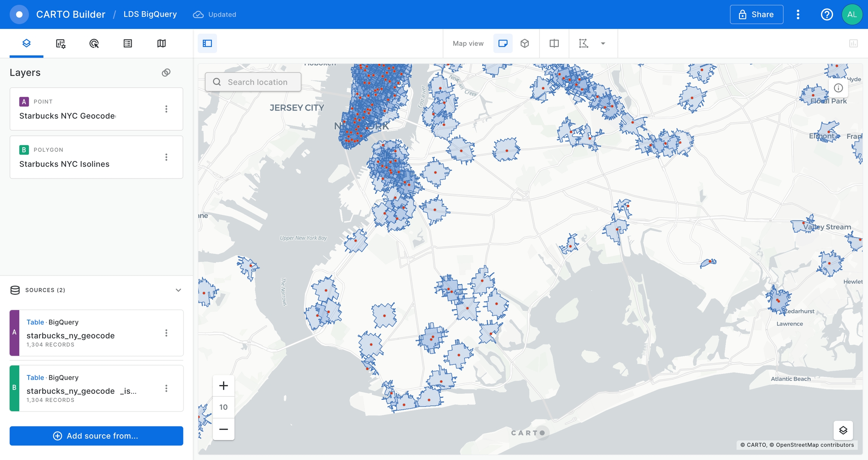The image size is (868, 460).
Task: Open the Basemap tab
Action: click(161, 43)
